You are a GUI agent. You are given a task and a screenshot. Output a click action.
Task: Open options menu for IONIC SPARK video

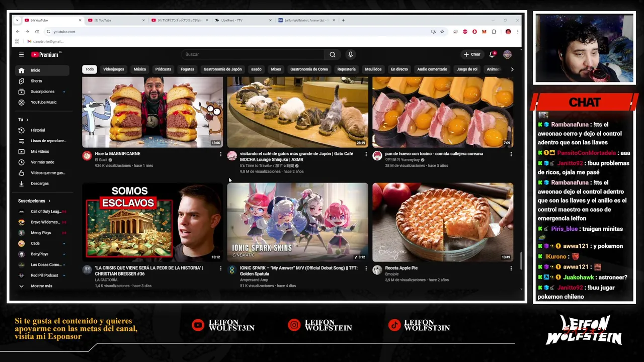(x=366, y=268)
